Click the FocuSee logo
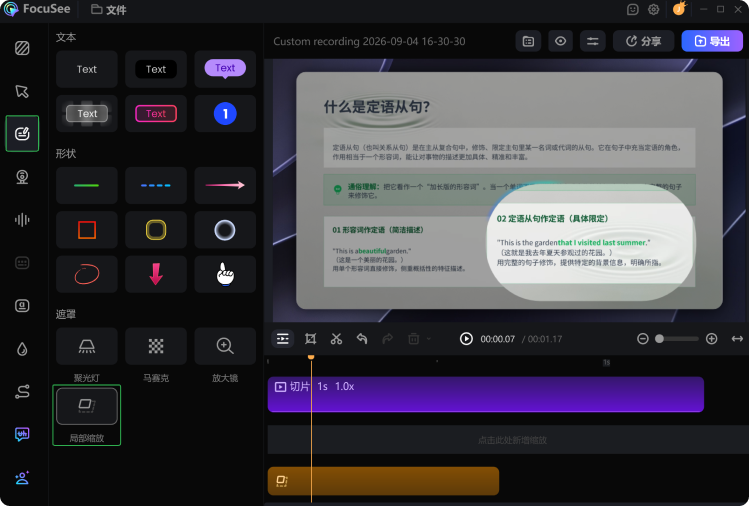Screen dimensions: 749x506 [x=37, y=9]
